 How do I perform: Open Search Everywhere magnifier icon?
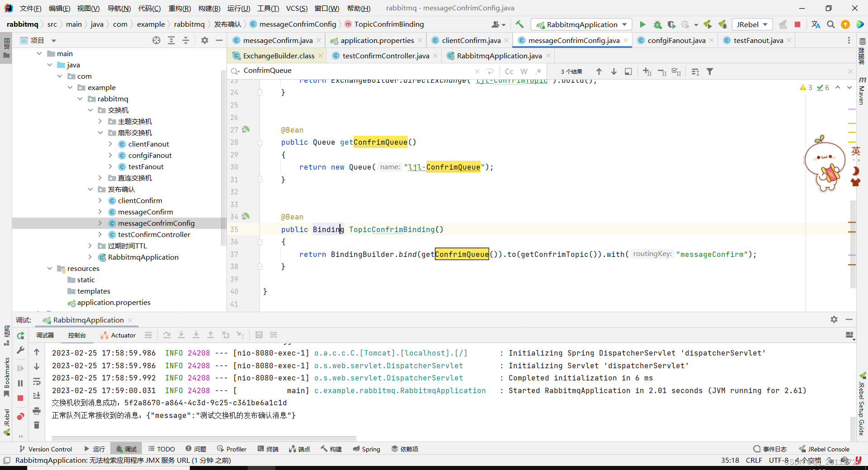830,24
